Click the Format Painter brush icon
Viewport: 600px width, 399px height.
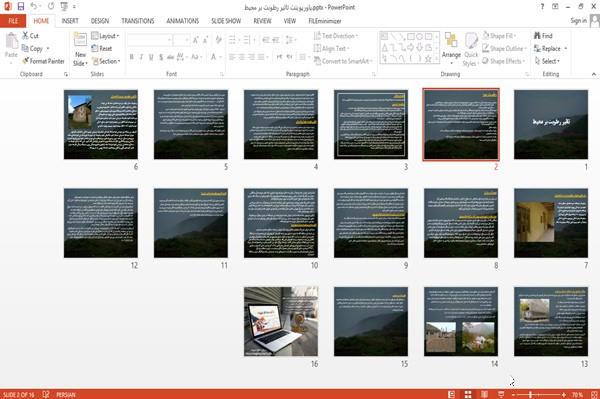coord(26,61)
